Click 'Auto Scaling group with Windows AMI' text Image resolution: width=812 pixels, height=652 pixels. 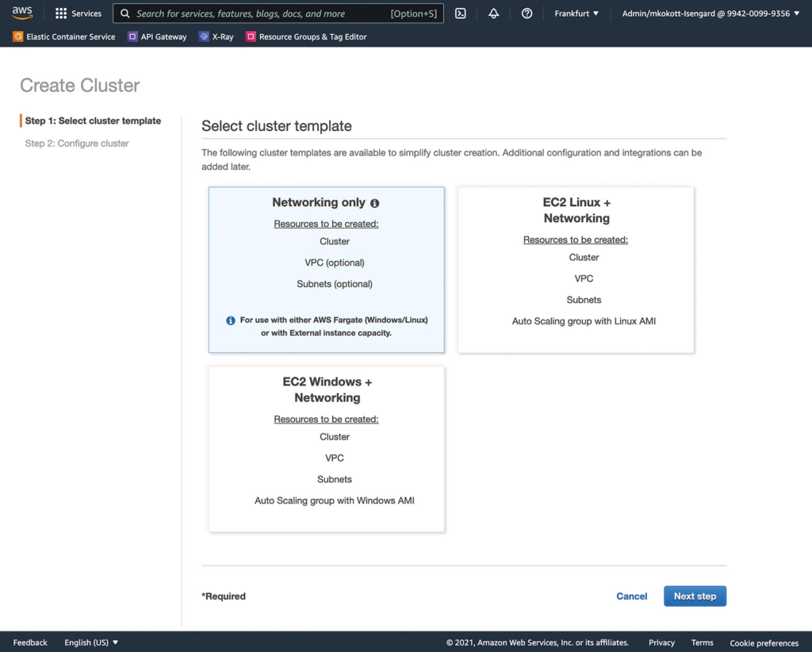(x=334, y=501)
